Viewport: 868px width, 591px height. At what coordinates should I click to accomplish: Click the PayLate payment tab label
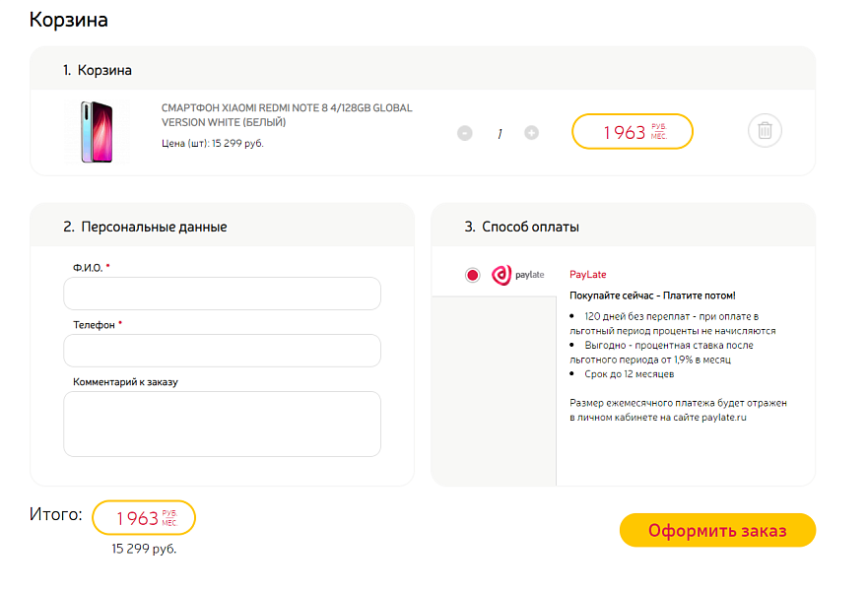pos(586,274)
